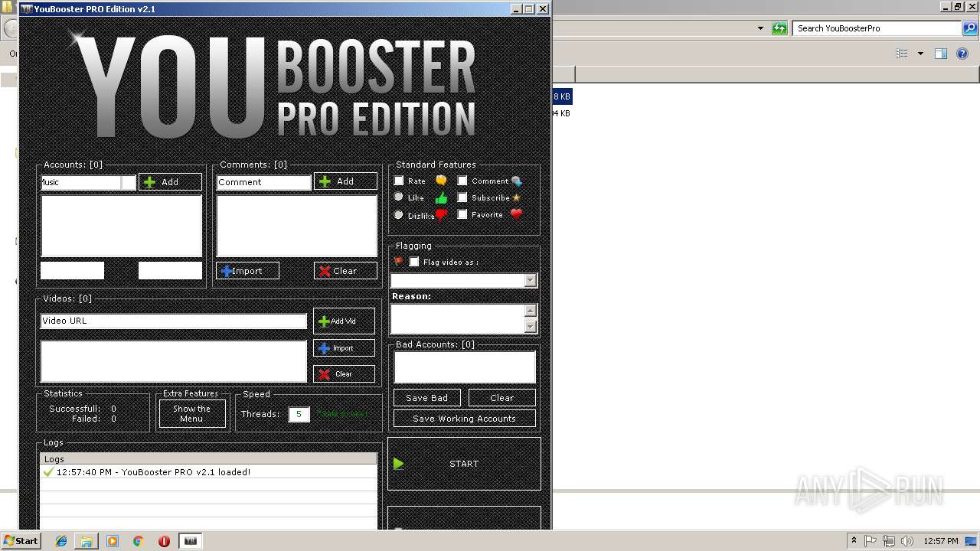Clear the videos list
The height and width of the screenshot is (551, 980).
coord(344,374)
